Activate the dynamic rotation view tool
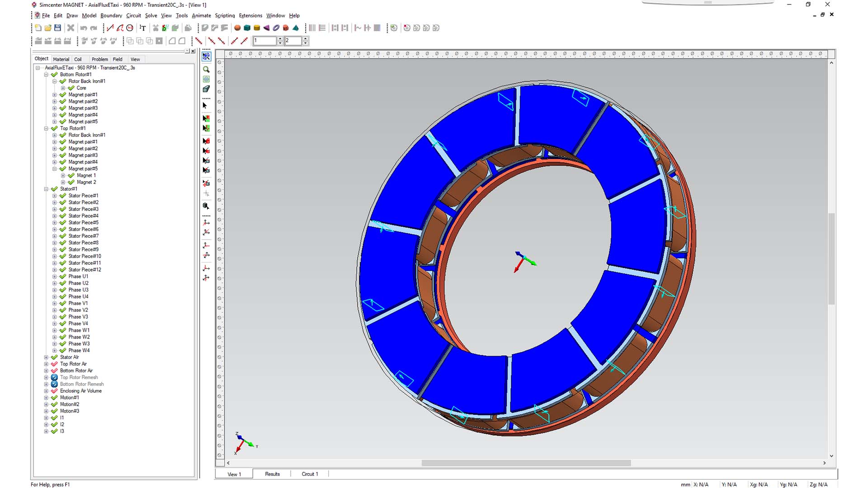 206,56
